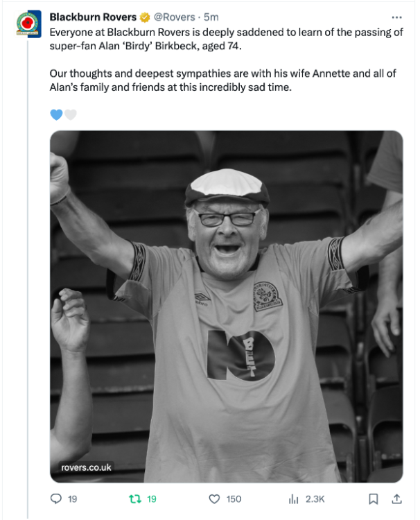Open the @Rovers handle link
The image size is (420, 520).
[x=174, y=17]
